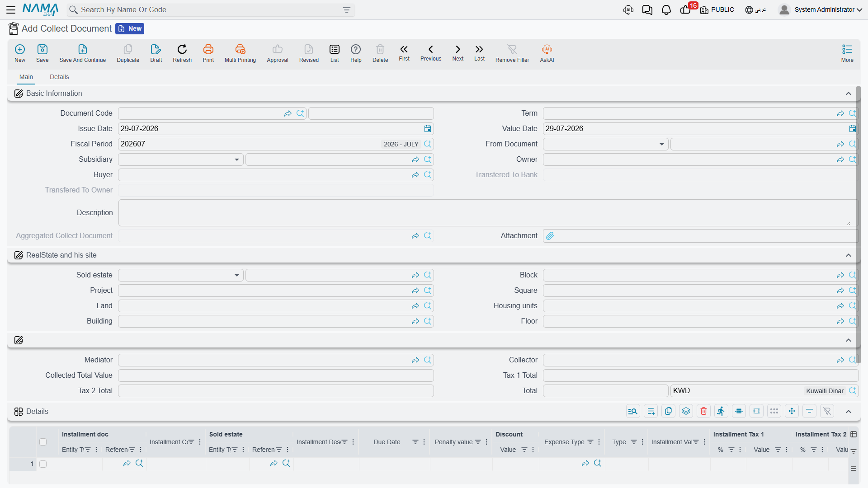Image resolution: width=868 pixels, height=488 pixels.
Task: Collapse the Details grid section
Action: (849, 412)
